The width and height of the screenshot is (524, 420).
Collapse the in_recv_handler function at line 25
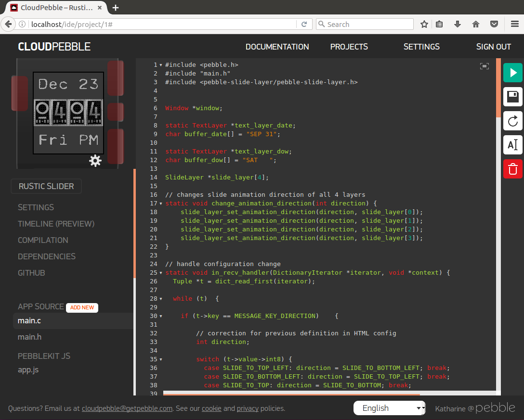pyautogui.click(x=161, y=273)
